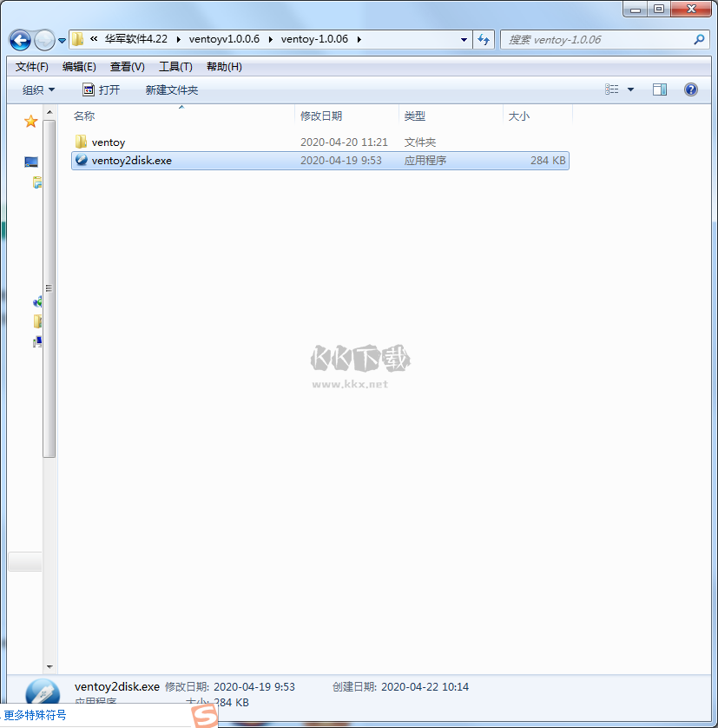The width and height of the screenshot is (718, 728).
Task: Click the 更多特殊符号 link at bottom left
Action: pos(33,714)
